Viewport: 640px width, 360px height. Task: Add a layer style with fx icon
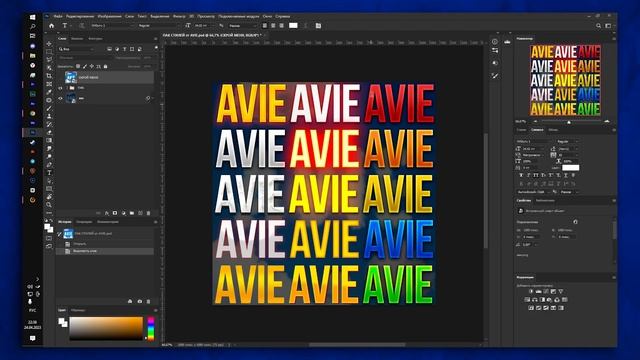(107, 213)
